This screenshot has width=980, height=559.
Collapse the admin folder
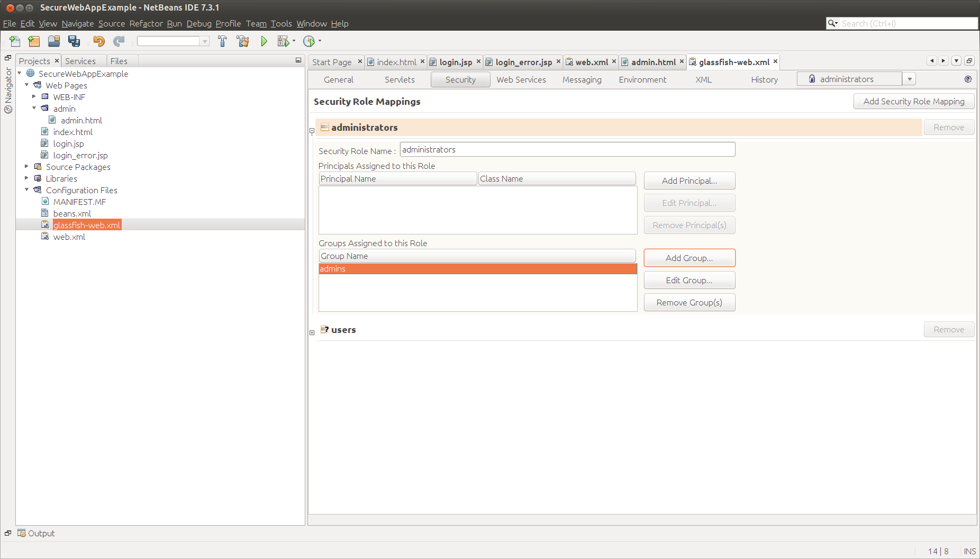tap(34, 108)
